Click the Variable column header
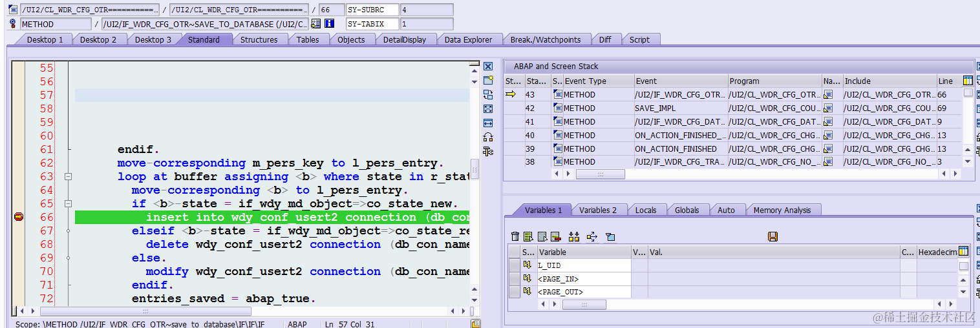The width and height of the screenshot is (980, 328). (x=584, y=252)
